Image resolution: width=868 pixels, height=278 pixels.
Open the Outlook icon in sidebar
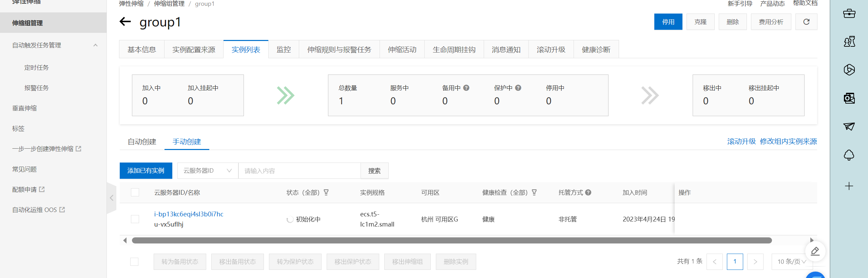pyautogui.click(x=849, y=98)
